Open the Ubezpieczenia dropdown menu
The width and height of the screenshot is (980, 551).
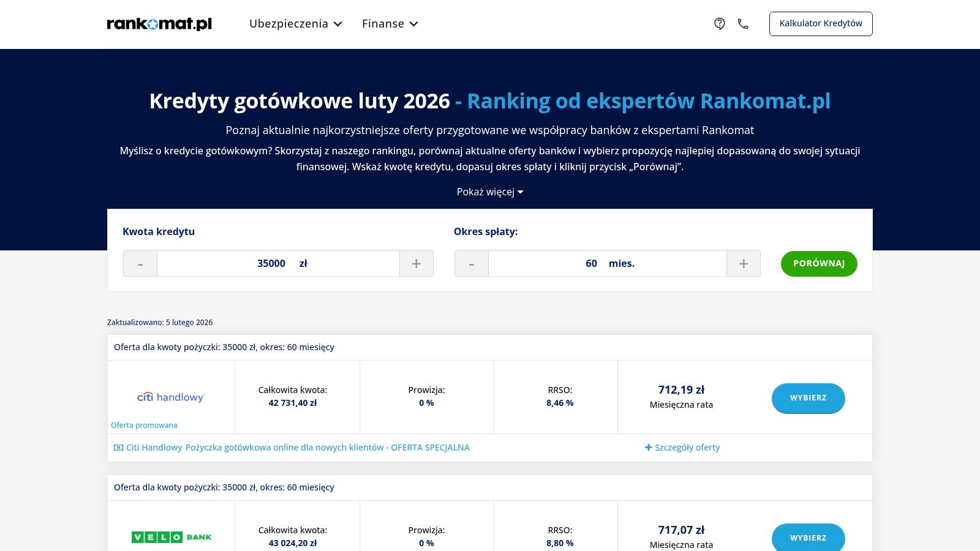pos(296,24)
